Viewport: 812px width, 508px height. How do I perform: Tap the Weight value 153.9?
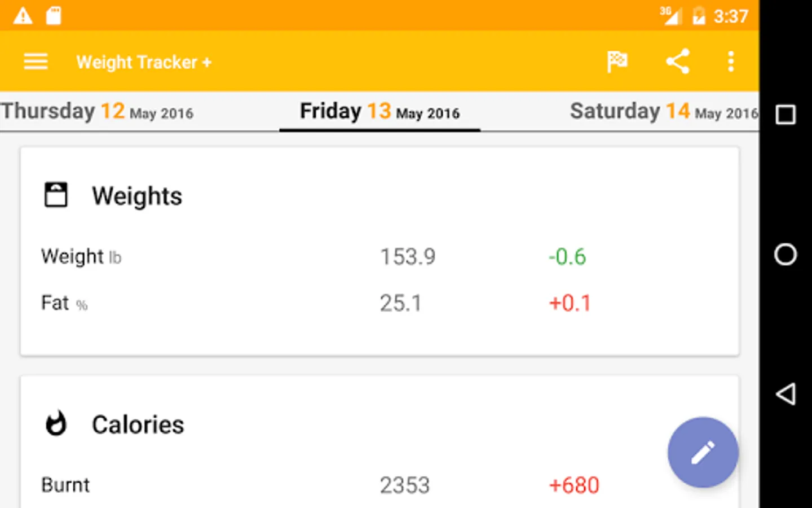[407, 257]
